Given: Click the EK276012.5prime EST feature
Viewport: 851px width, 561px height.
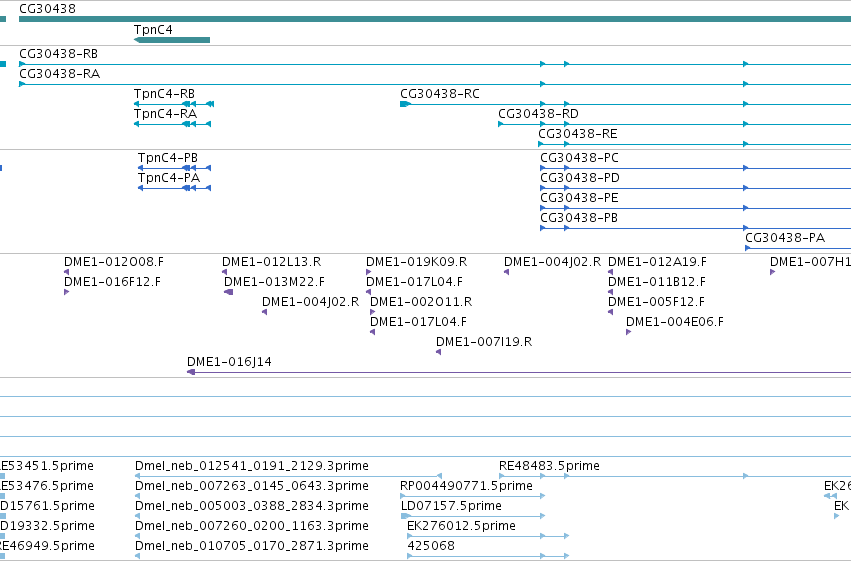Looking at the screenshot, I should click(x=488, y=537).
